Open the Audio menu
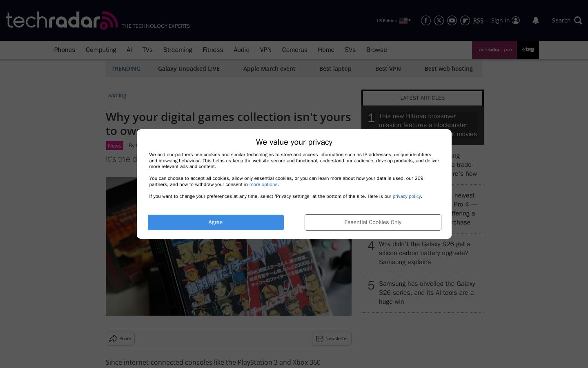Image resolution: width=588 pixels, height=368 pixels. pos(241,50)
